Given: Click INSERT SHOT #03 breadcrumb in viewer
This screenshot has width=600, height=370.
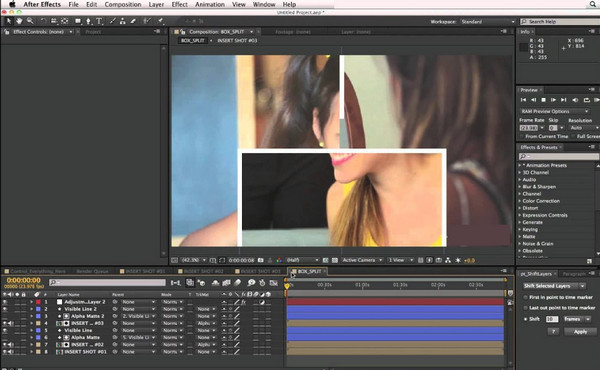Looking at the screenshot, I should coord(237,41).
